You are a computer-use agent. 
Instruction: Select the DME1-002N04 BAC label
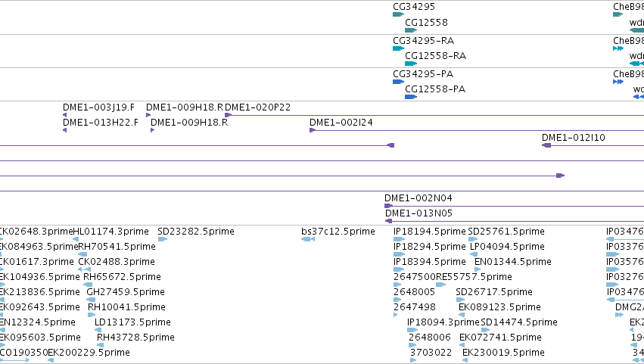tap(418, 198)
